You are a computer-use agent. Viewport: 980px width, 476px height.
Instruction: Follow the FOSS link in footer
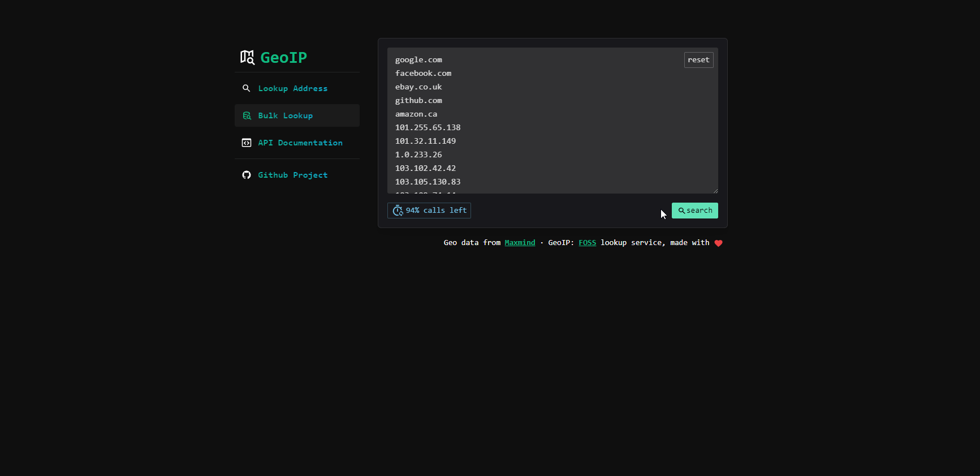pos(587,243)
